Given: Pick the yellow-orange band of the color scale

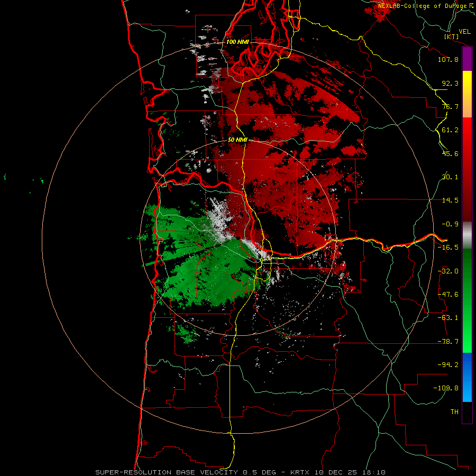Looking at the screenshot, I should pyautogui.click(x=467, y=94).
